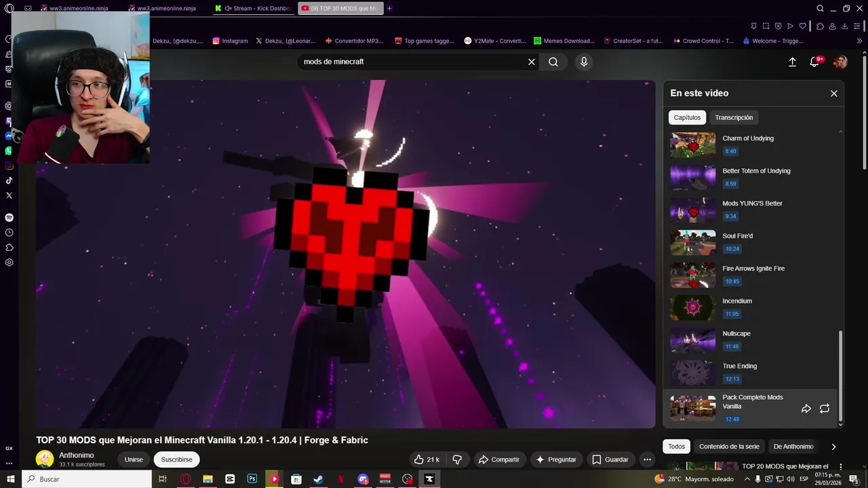Image resolution: width=868 pixels, height=488 pixels.
Task: Open YouTube notifications bell
Action: tap(815, 62)
